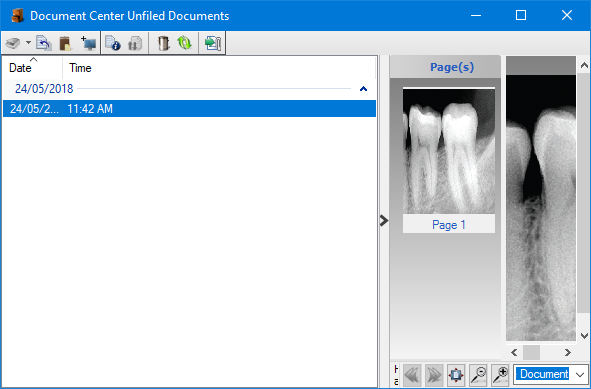Click the green refresh arrows icon

coord(185,43)
